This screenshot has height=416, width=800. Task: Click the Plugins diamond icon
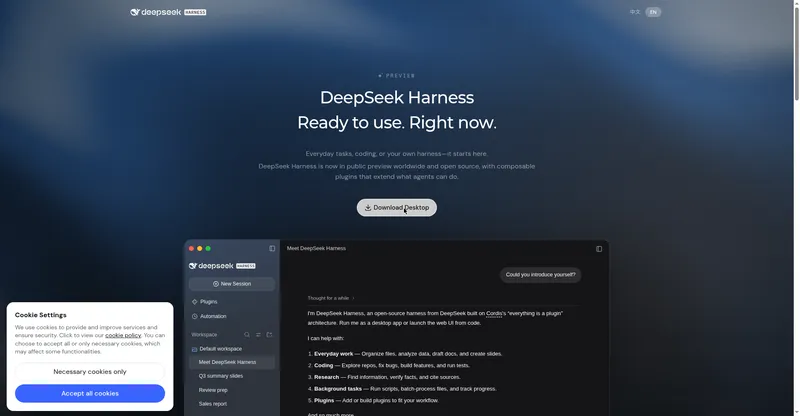coord(194,302)
